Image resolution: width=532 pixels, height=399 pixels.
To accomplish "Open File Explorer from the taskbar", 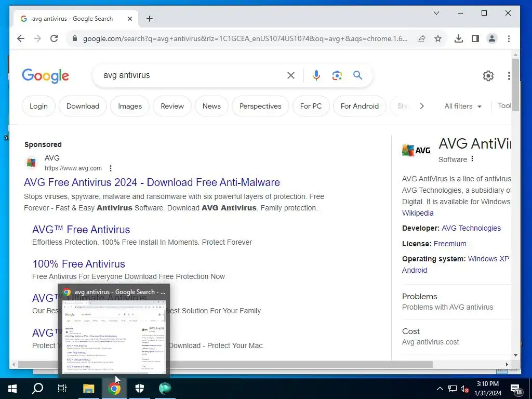I will point(88,389).
